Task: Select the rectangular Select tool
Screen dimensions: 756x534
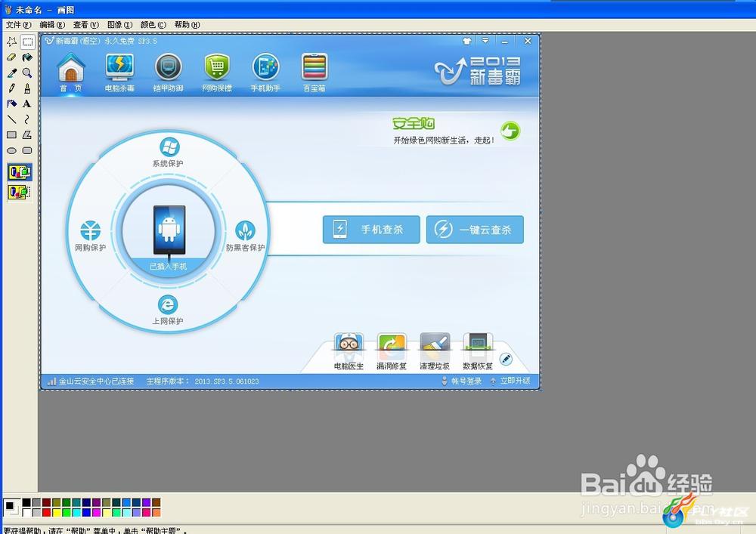Action: coord(27,42)
